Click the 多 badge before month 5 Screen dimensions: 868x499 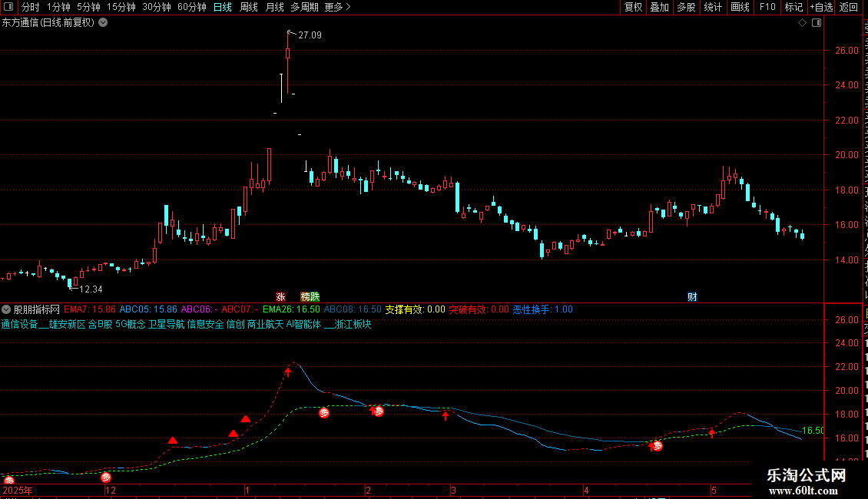pyautogui.click(x=657, y=445)
